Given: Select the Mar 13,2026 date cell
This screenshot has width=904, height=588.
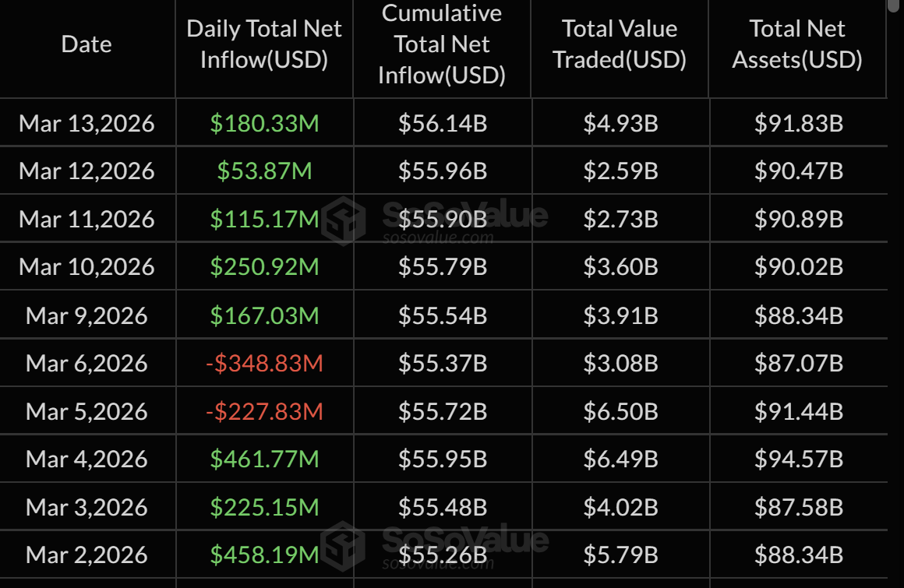Looking at the screenshot, I should pyautogui.click(x=87, y=123).
